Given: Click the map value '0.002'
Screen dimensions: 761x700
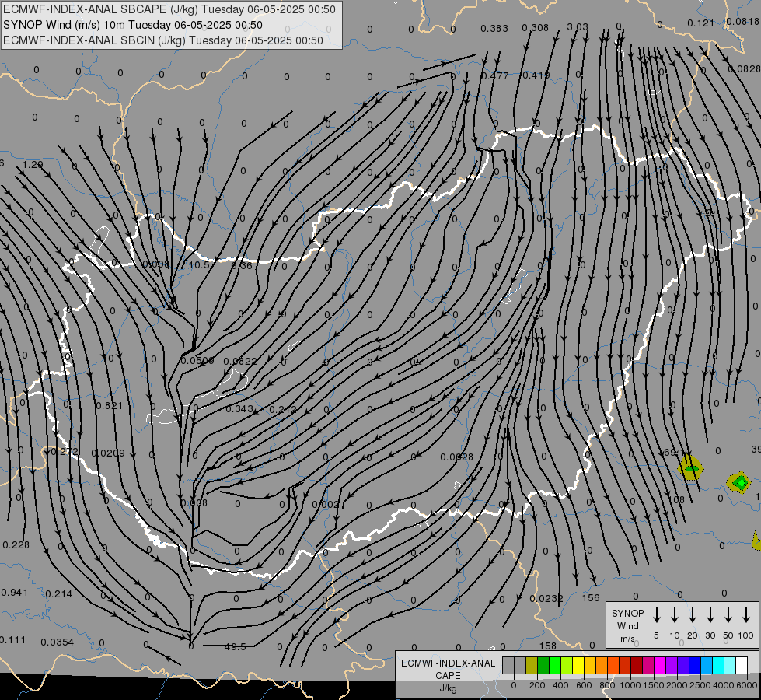Looking at the screenshot, I should point(325,504).
